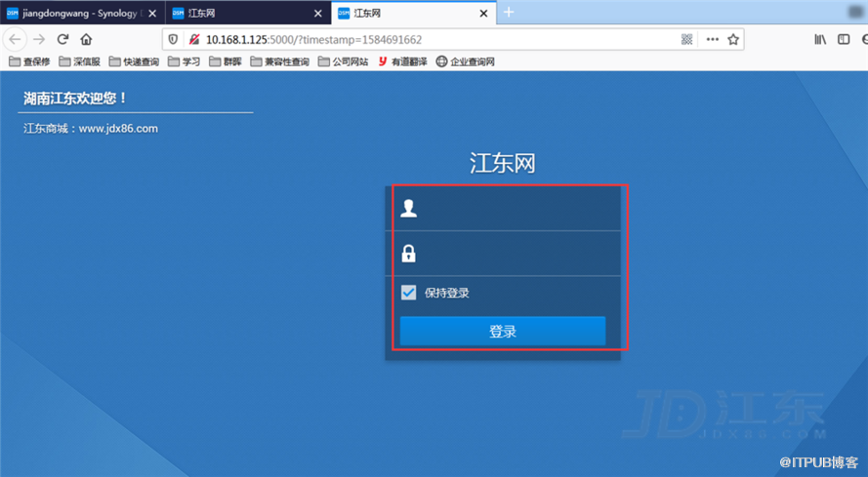868x477 pixels.
Task: Toggle the sidebar view icon
Action: (844, 39)
